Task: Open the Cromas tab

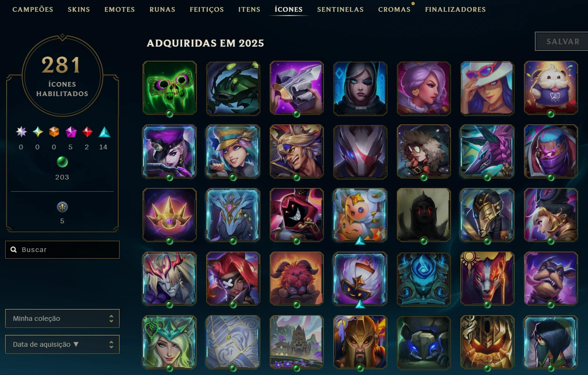Action: point(394,9)
